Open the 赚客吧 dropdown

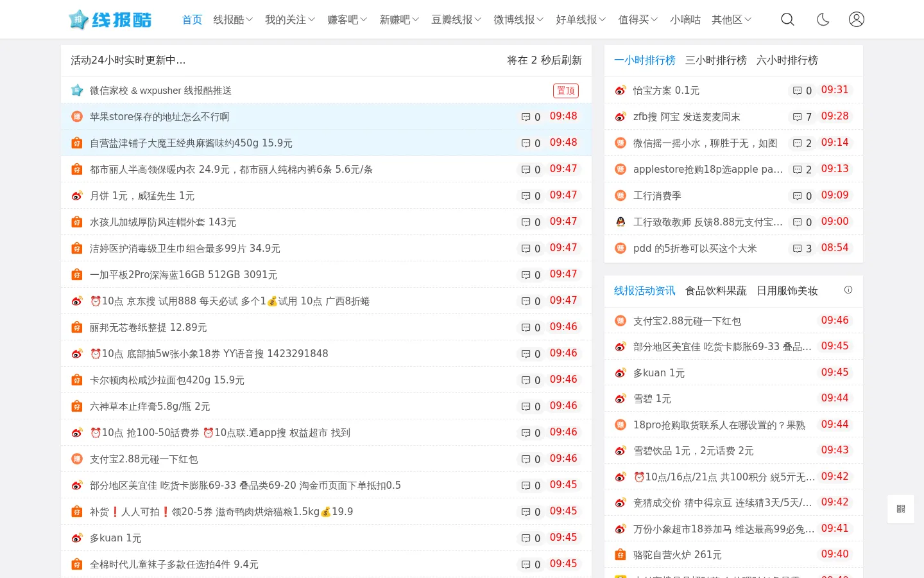click(x=347, y=20)
